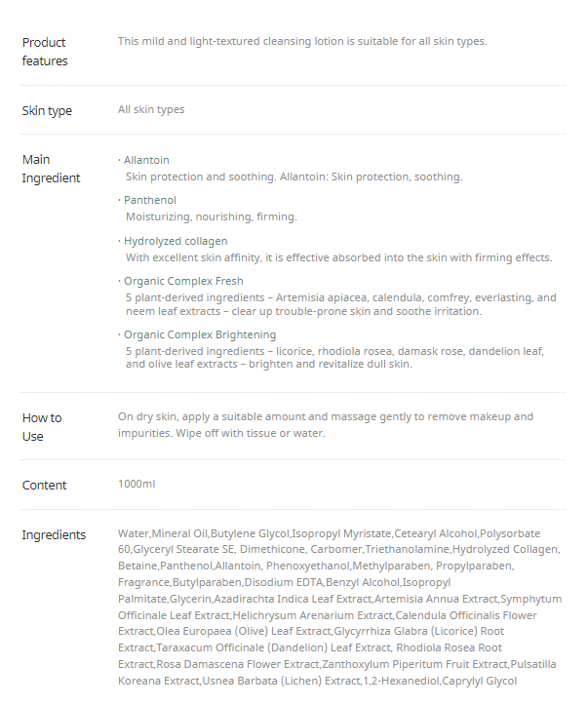This screenshot has width=588, height=705.
Task: Select the "Organic Complex Fresh" heading
Action: [x=182, y=281]
